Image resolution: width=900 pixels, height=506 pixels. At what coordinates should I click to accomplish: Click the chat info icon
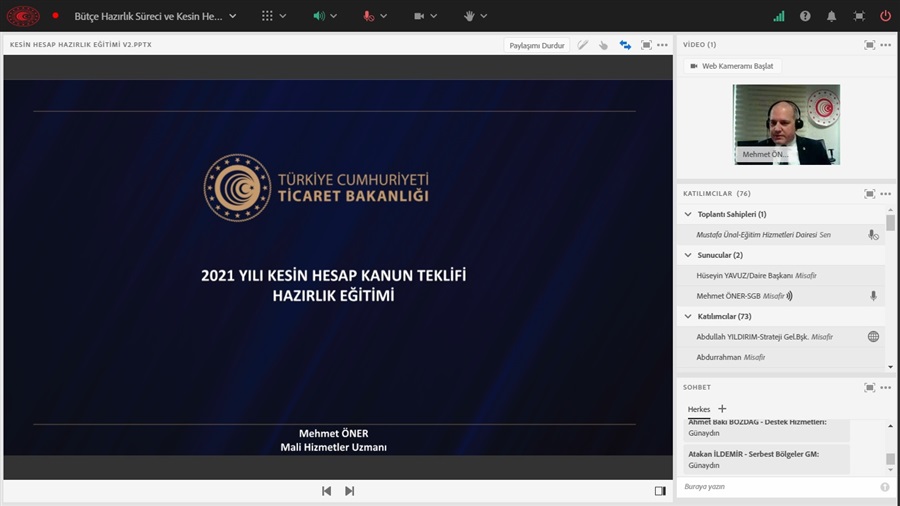[885, 487]
